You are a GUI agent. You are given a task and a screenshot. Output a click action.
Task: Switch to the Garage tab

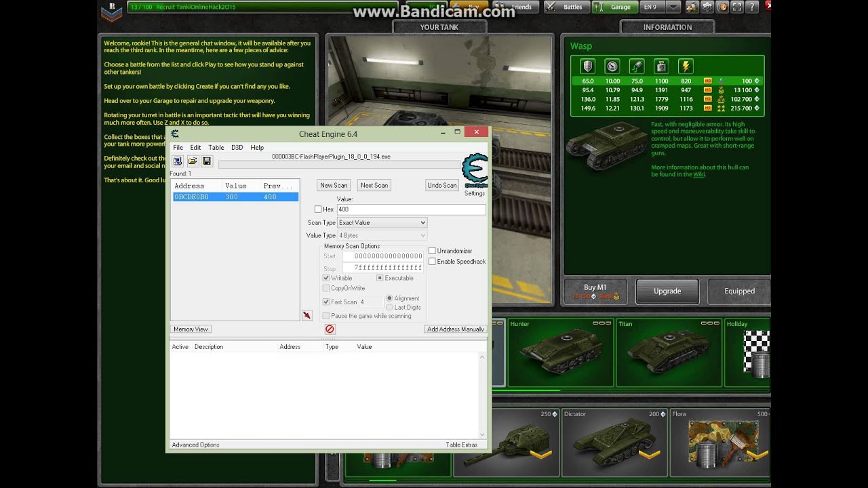coord(614,7)
